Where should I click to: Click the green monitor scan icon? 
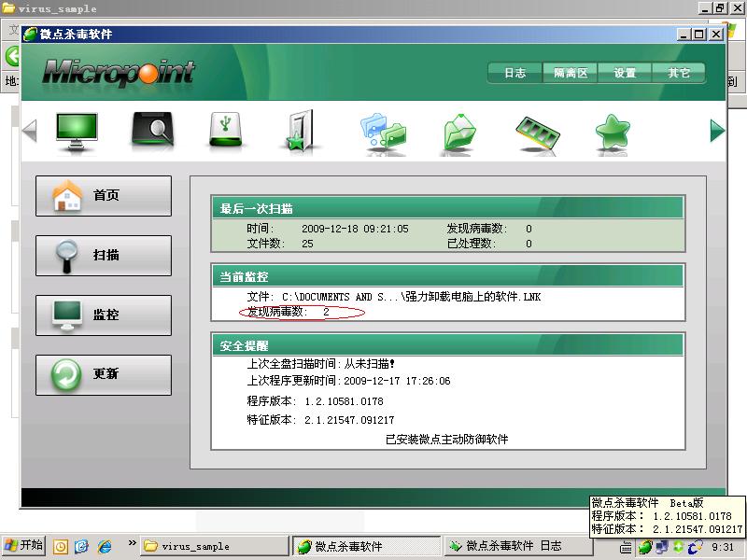coord(77,132)
